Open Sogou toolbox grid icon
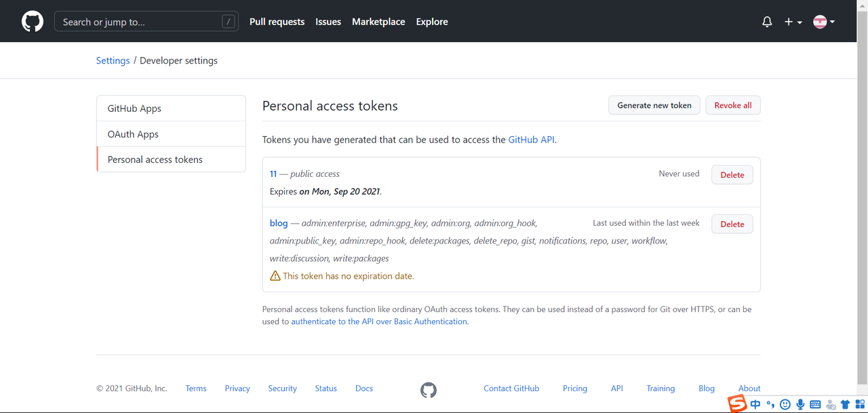Screen dimensions: 868x413 point(860,405)
